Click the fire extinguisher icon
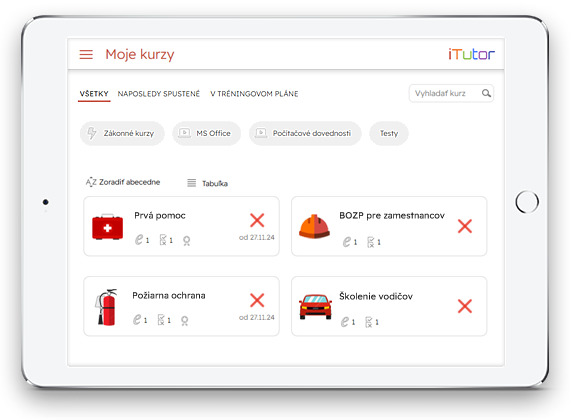The image size is (570, 420). coord(107,307)
